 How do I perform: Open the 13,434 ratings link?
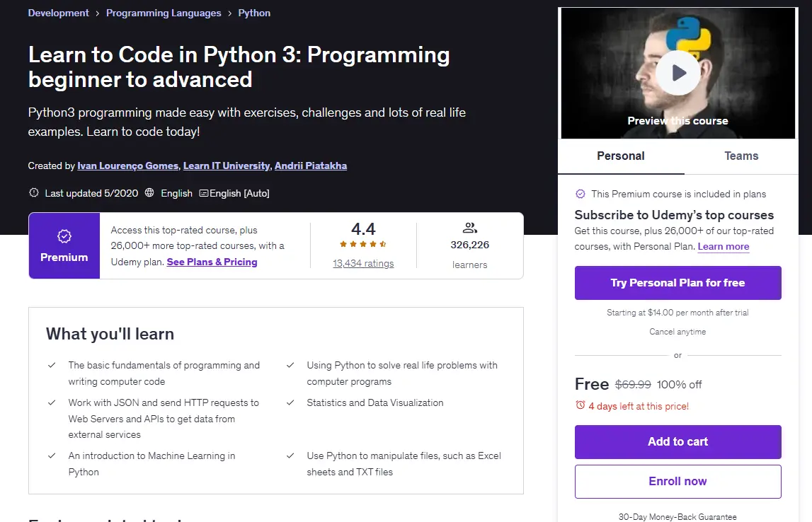363,263
